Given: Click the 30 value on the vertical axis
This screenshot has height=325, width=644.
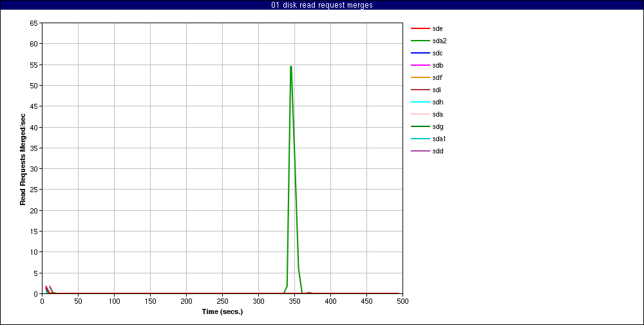Looking at the screenshot, I should tap(34, 169).
